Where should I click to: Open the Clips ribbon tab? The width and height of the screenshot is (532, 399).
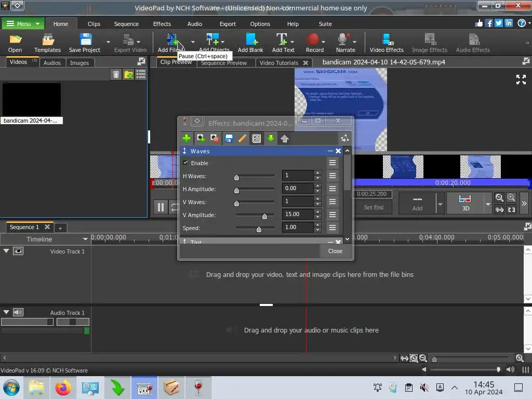[94, 24]
